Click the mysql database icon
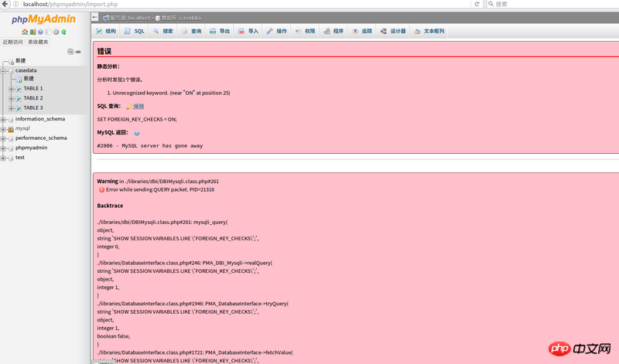 (x=11, y=129)
